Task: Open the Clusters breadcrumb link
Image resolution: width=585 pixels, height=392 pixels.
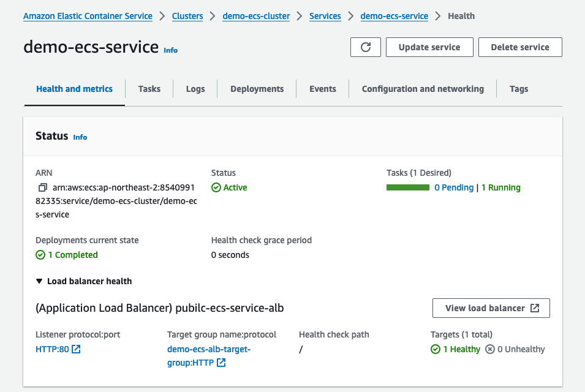Action: pos(187,16)
